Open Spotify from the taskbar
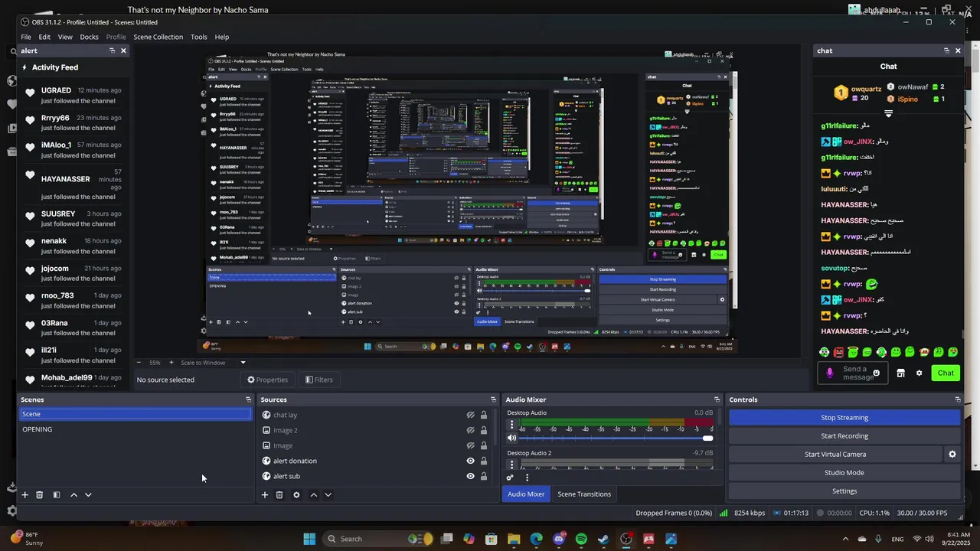Viewport: 980px width, 551px height. pyautogui.click(x=581, y=539)
